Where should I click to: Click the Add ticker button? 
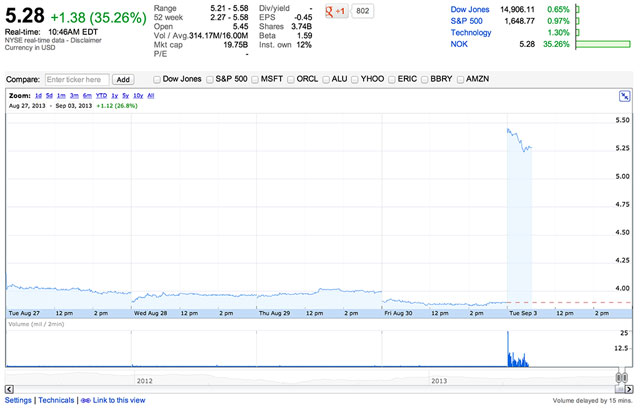tap(123, 80)
